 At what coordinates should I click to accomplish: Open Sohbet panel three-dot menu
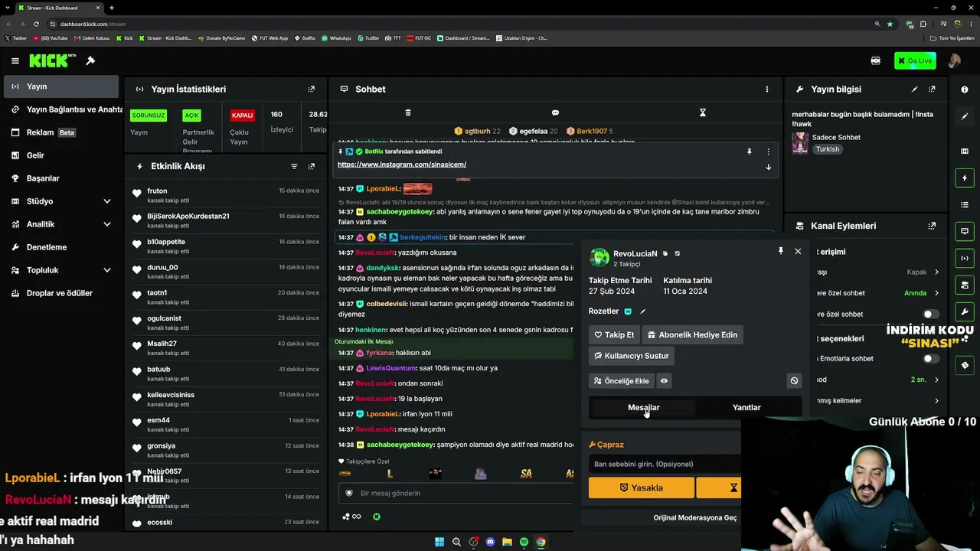pos(766,90)
